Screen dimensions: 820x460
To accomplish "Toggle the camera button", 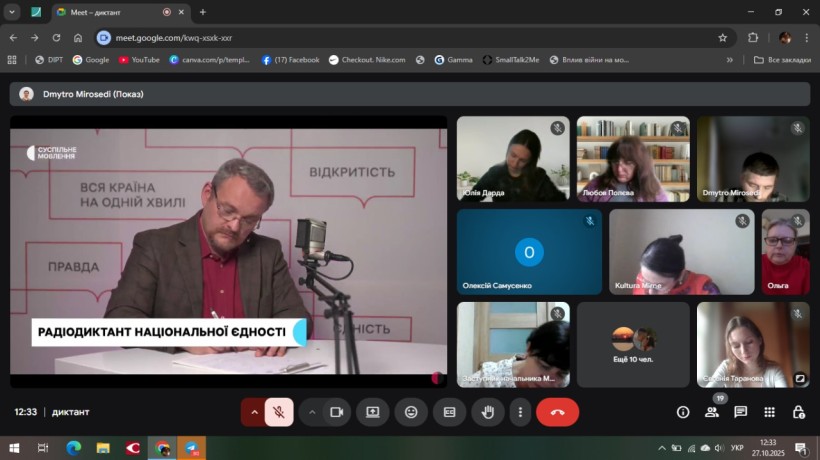I will (337, 412).
